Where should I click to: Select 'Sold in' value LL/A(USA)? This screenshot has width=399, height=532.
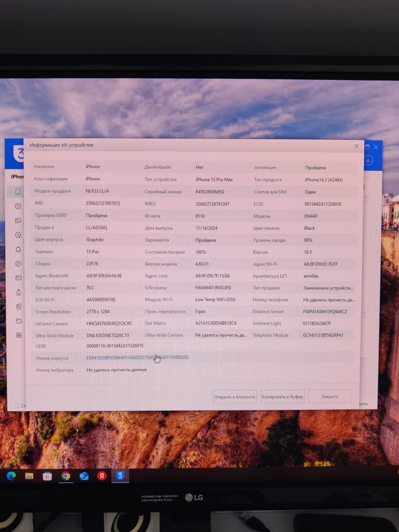(97, 228)
